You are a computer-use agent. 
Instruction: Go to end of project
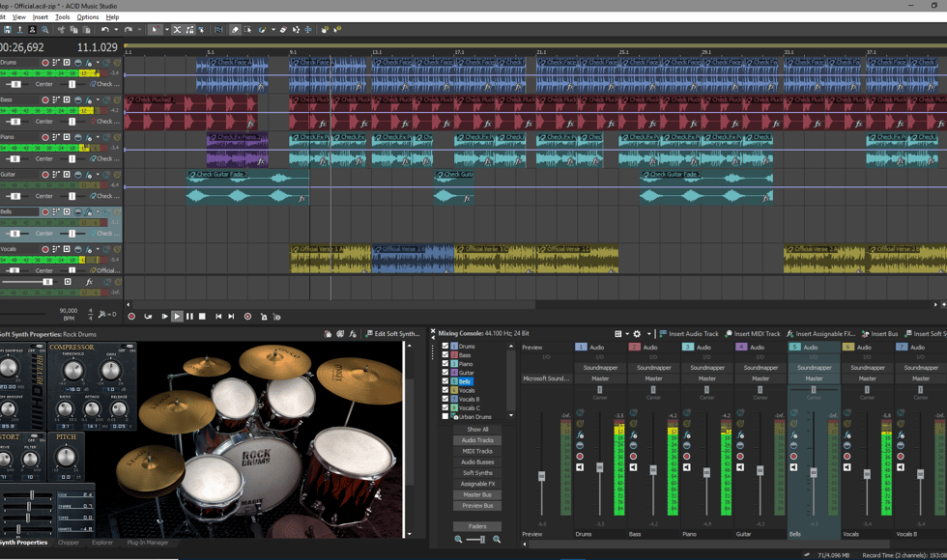(231, 317)
